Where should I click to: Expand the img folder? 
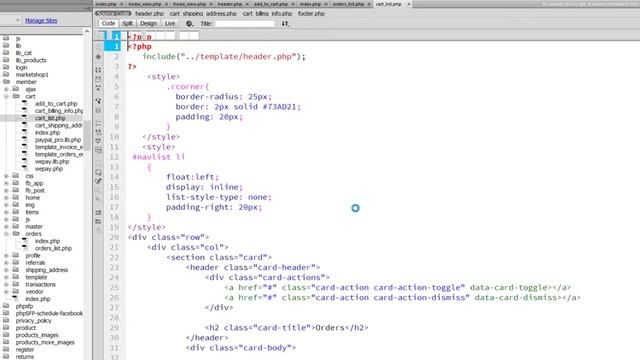coord(6,205)
